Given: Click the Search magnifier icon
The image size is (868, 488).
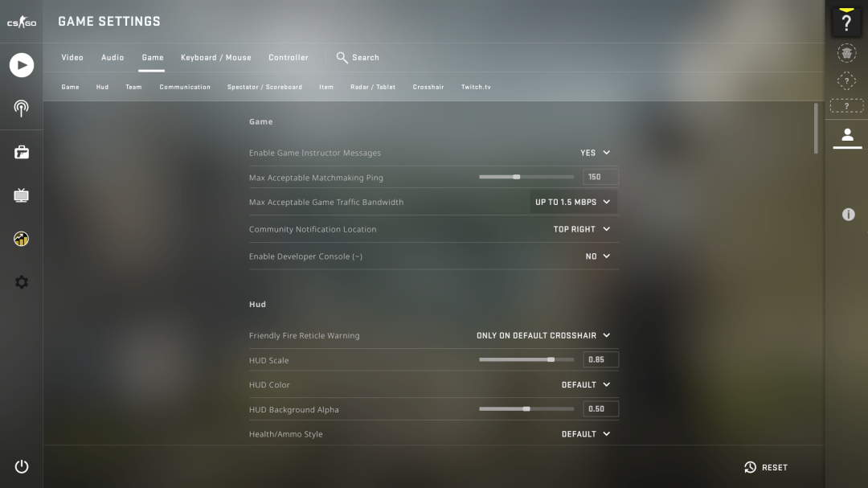Looking at the screenshot, I should click(x=342, y=58).
